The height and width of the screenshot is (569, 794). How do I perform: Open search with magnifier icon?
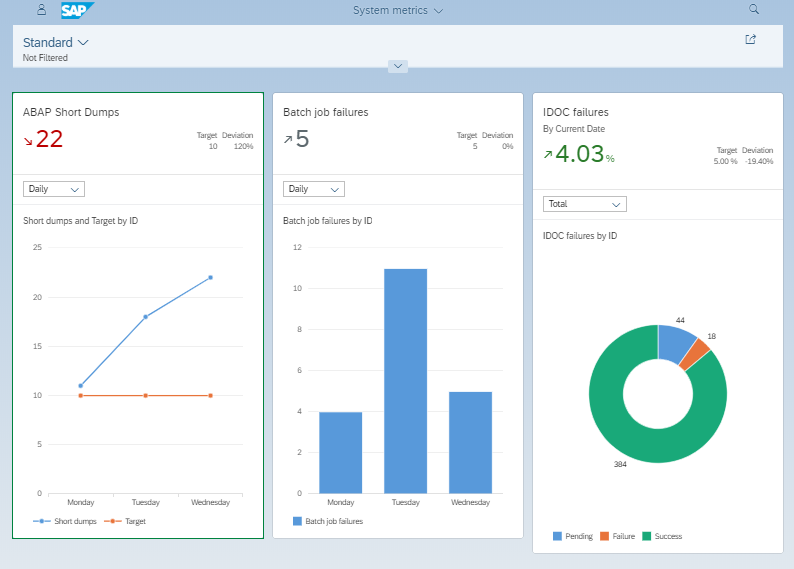pyautogui.click(x=754, y=10)
